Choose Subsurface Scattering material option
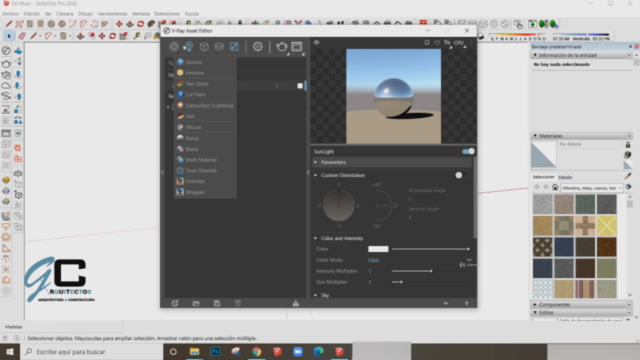The width and height of the screenshot is (640, 360). click(205, 105)
